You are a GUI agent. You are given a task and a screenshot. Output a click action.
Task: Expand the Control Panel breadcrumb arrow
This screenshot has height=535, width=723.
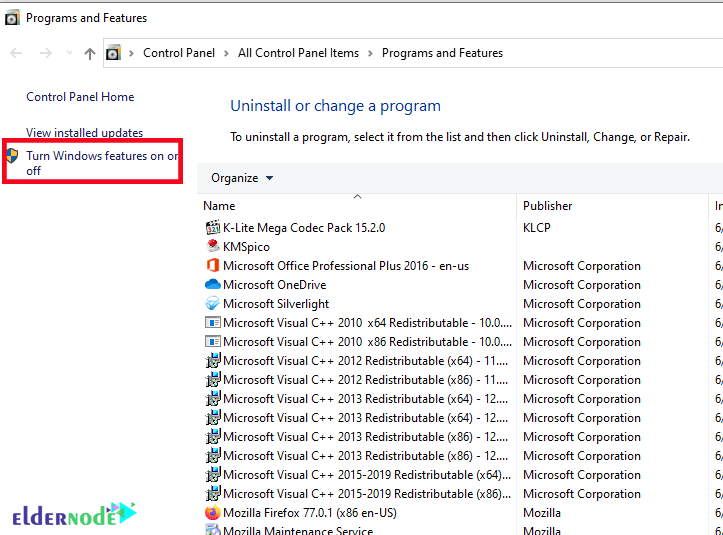[x=227, y=53]
